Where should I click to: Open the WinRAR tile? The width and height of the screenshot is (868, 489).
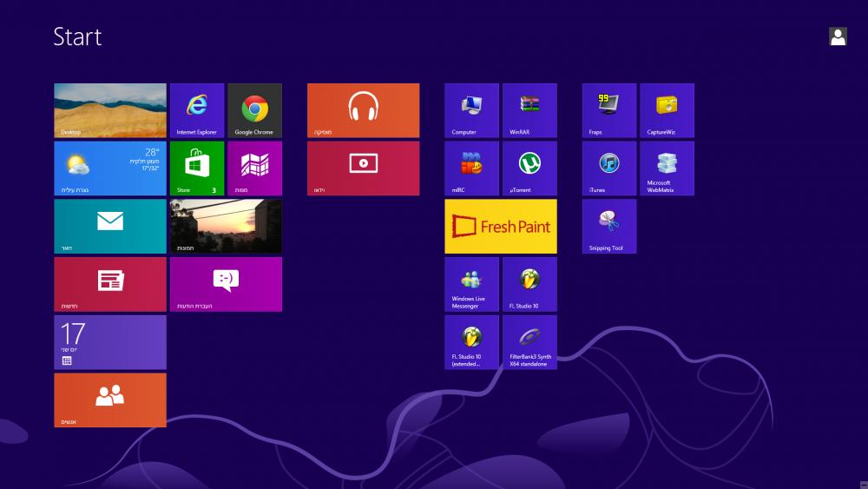(529, 110)
